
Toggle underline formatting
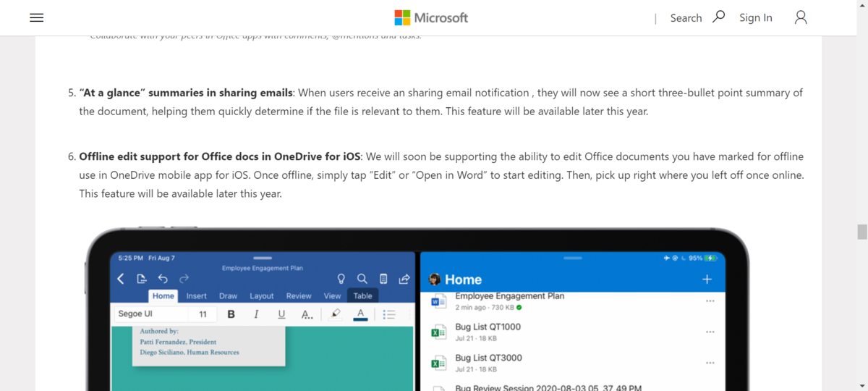pos(281,314)
